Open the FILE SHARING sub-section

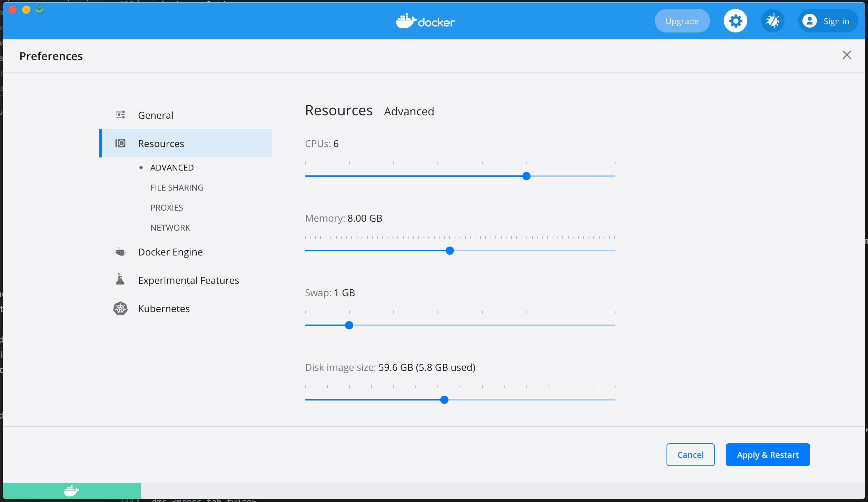click(x=177, y=187)
